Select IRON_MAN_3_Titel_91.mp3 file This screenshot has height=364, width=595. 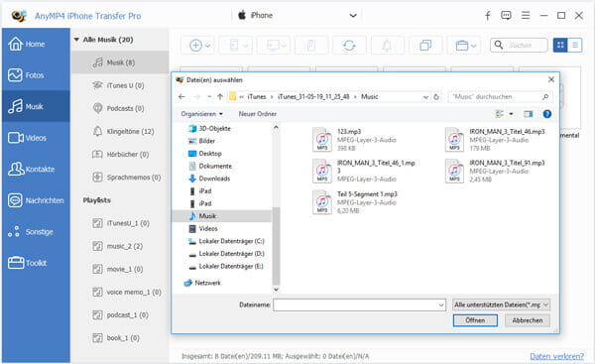495,171
